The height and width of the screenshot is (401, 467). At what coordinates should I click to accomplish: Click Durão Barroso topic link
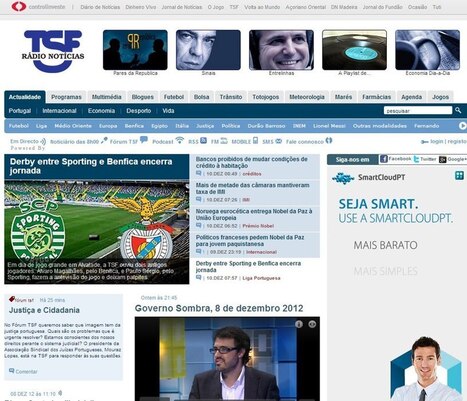tap(266, 126)
